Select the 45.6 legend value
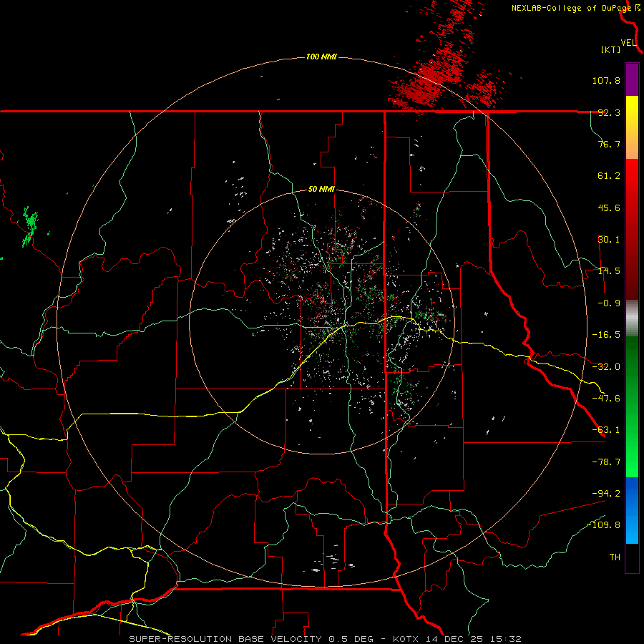 (609, 208)
